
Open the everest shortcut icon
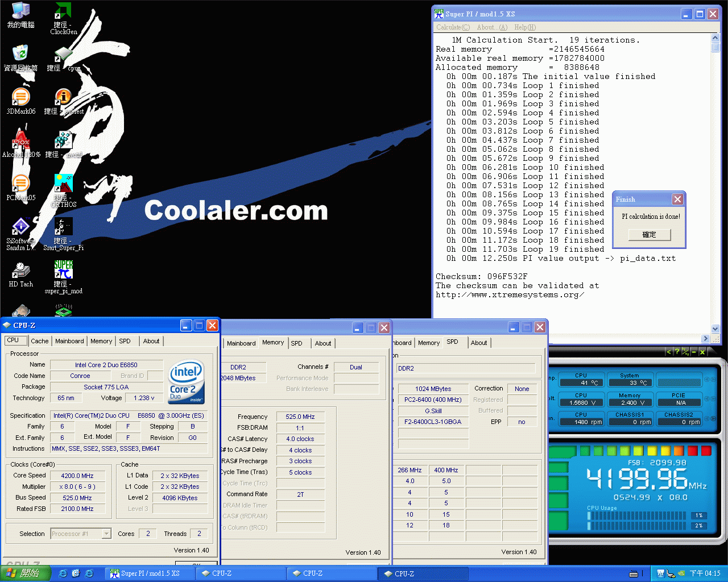63,102
